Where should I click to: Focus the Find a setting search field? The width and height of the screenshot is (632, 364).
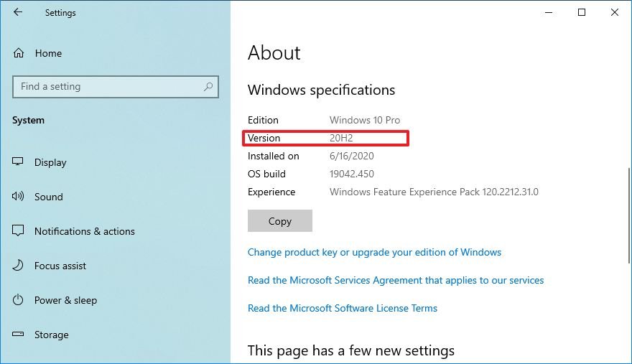(108, 87)
